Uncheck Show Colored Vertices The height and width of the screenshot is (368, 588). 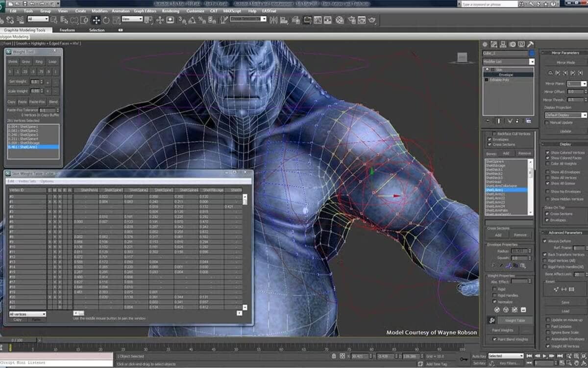(x=547, y=153)
